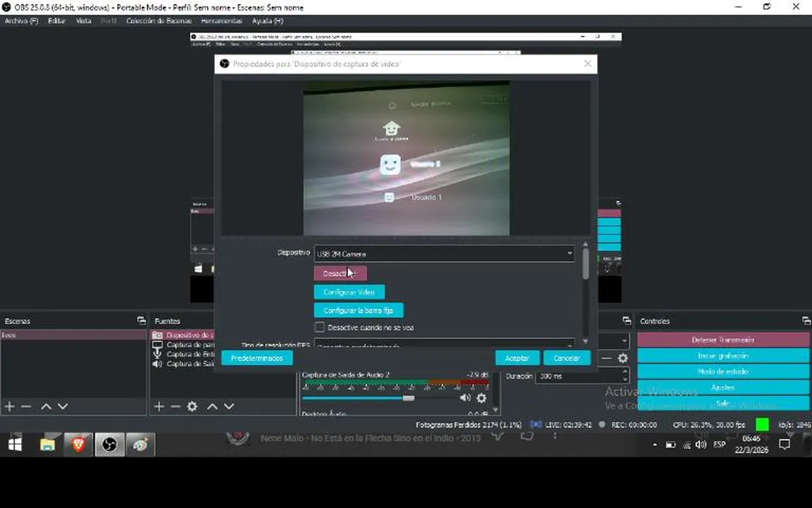The height and width of the screenshot is (508, 812).
Task: Click Detener Transmisión button
Action: [x=723, y=340]
